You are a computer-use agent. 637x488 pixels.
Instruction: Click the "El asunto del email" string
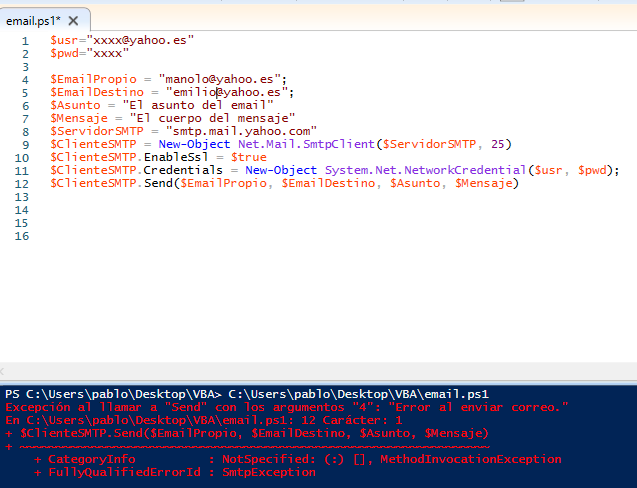coord(196,105)
